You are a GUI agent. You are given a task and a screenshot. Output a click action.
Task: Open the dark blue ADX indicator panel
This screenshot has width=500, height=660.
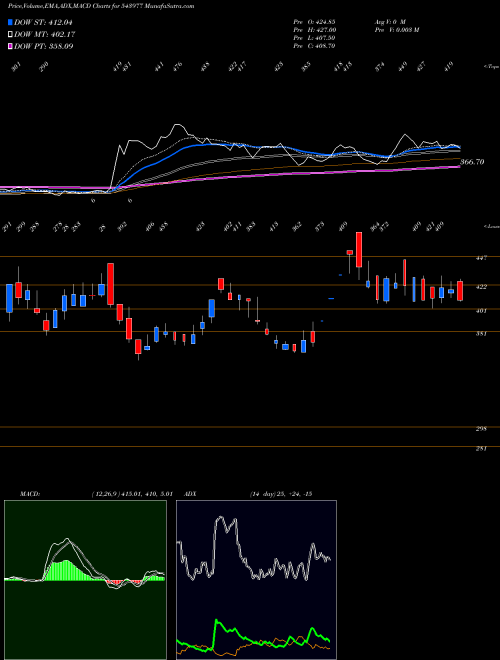[256, 580]
